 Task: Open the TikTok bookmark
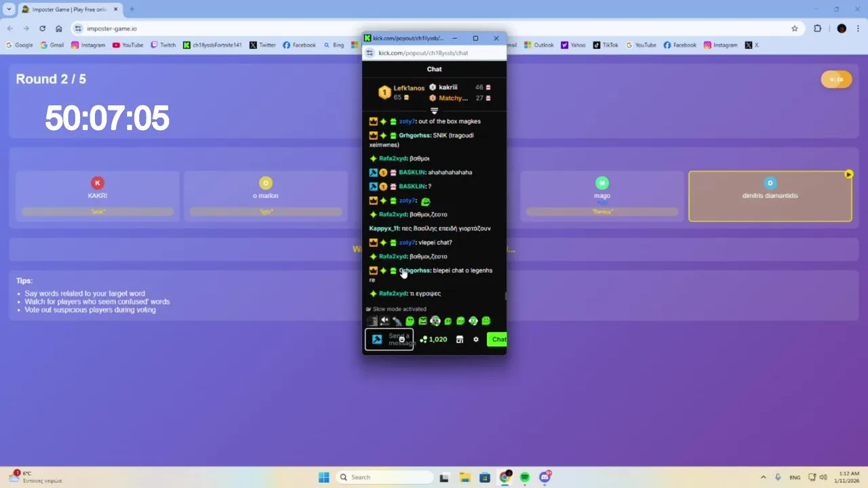tap(606, 45)
